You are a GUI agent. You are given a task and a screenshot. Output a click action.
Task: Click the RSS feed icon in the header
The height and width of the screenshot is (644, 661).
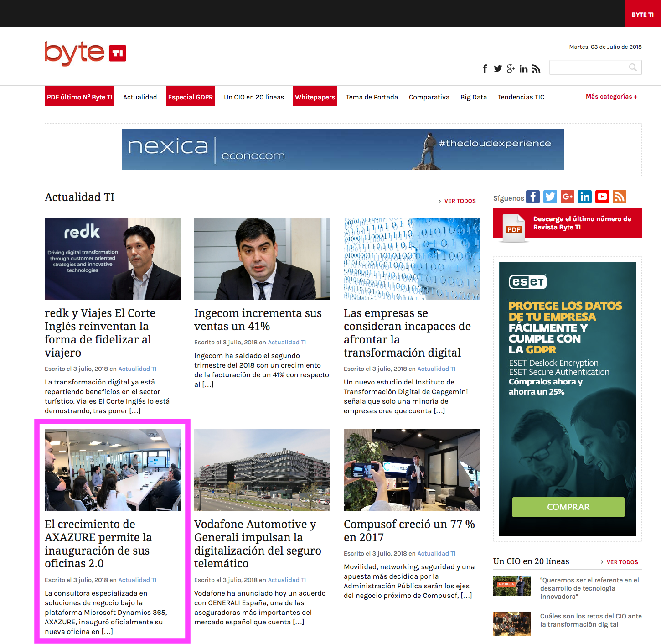[x=536, y=68]
